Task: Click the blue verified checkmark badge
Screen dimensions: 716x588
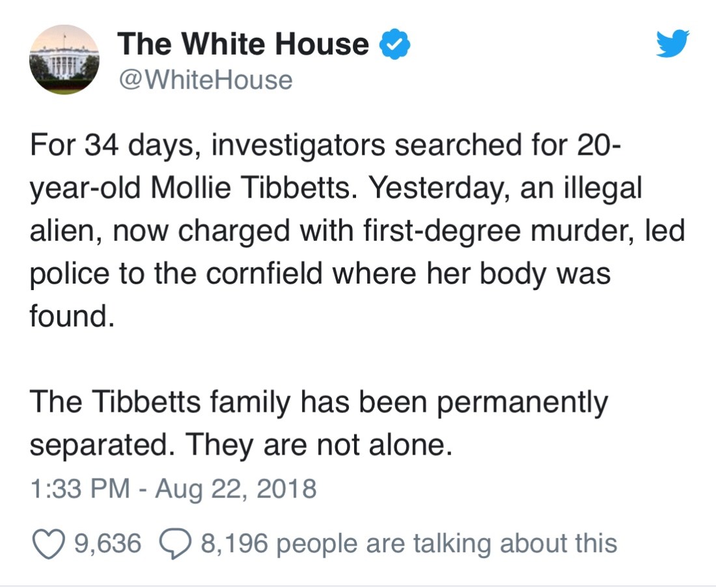Action: (394, 45)
